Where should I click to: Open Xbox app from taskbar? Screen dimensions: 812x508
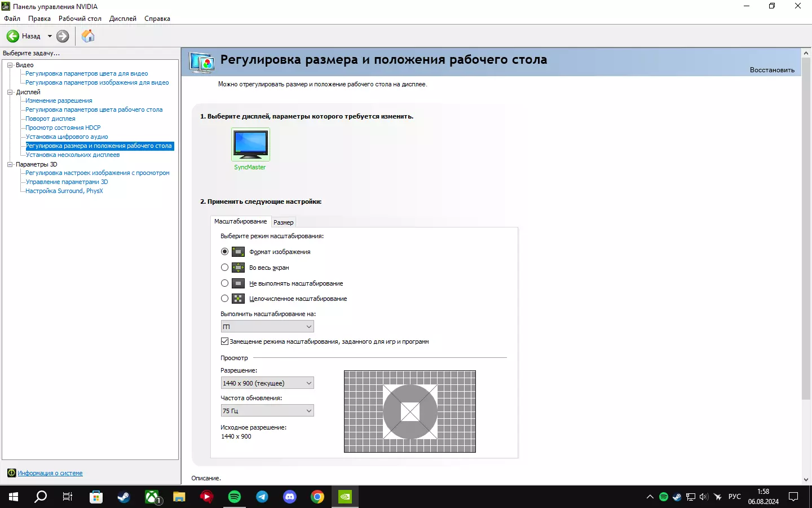[152, 497]
